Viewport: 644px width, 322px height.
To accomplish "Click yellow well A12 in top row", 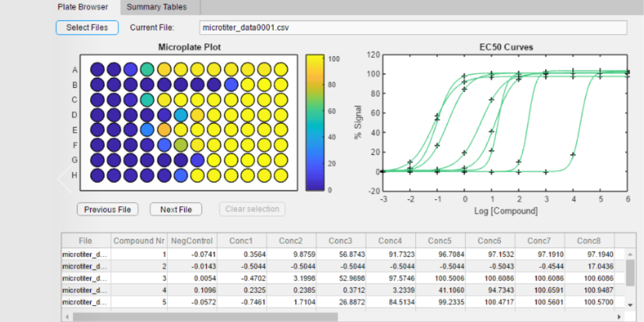I will [280, 69].
